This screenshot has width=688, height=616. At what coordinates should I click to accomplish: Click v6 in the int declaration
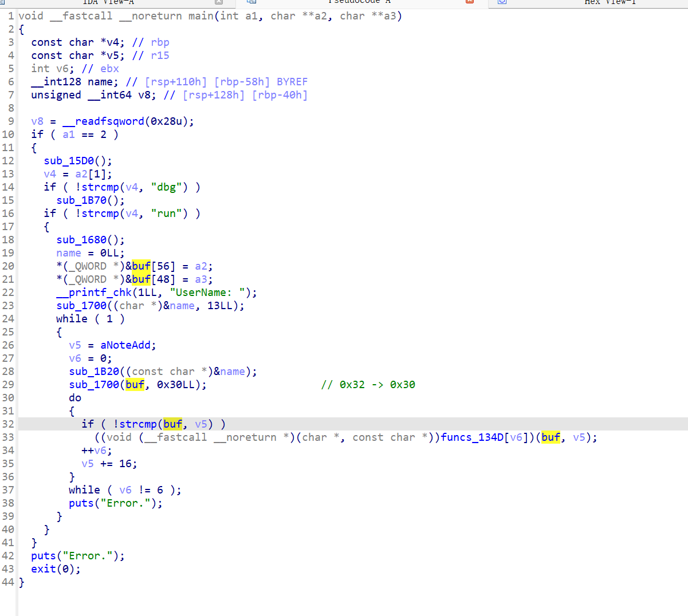[62, 69]
